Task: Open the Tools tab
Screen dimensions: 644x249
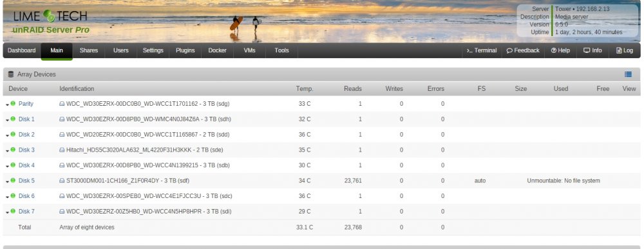Action: coord(282,50)
